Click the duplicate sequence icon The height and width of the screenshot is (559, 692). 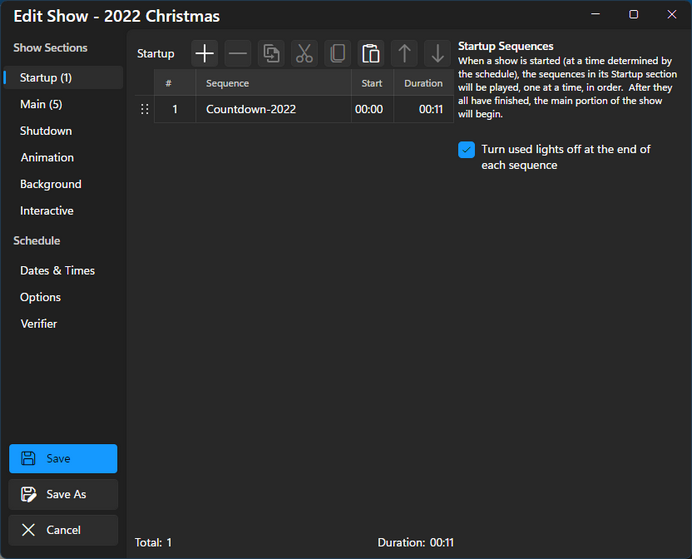pyautogui.click(x=271, y=54)
